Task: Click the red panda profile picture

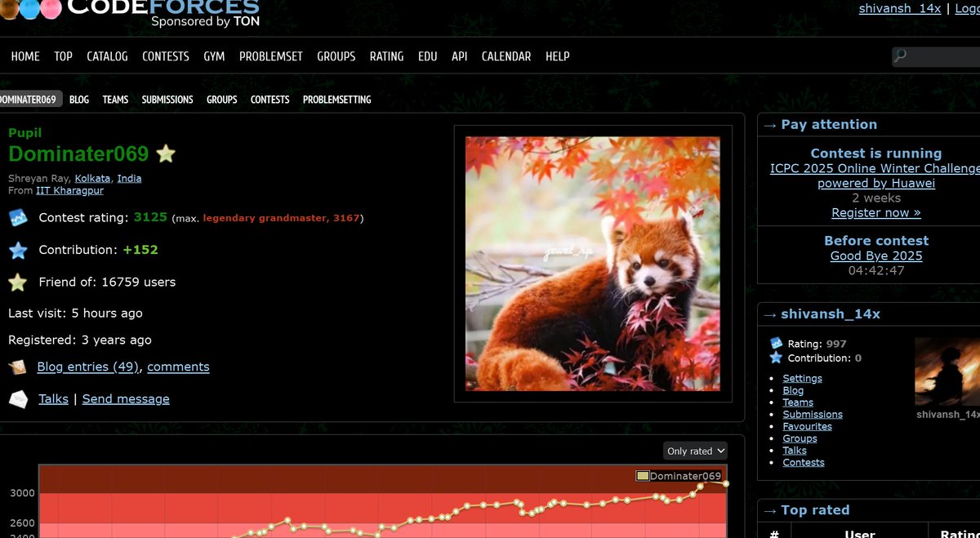Action: [x=592, y=264]
